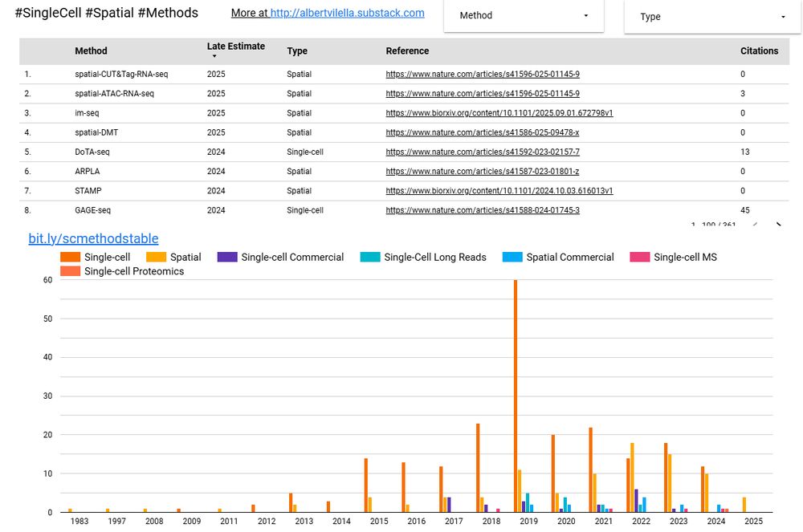
Task: Open the albertvilella.substack.com link
Action: point(347,13)
